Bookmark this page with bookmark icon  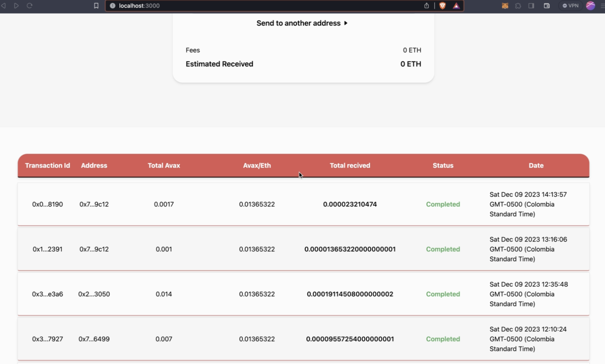pyautogui.click(x=96, y=6)
